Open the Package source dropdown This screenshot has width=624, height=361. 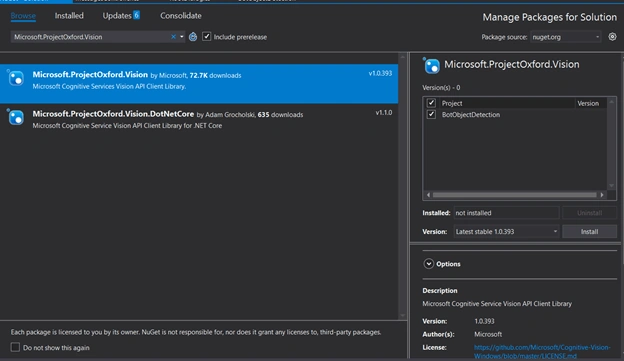tap(566, 37)
